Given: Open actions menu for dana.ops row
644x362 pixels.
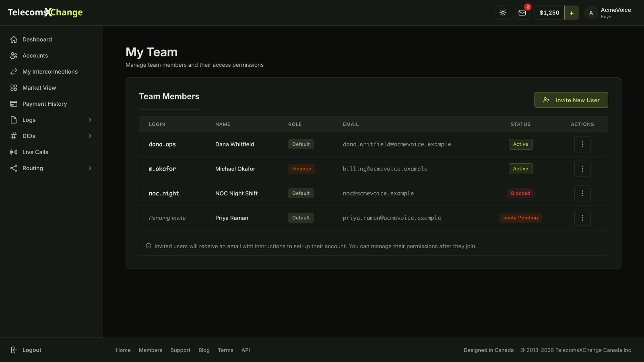Looking at the screenshot, I should (x=582, y=144).
